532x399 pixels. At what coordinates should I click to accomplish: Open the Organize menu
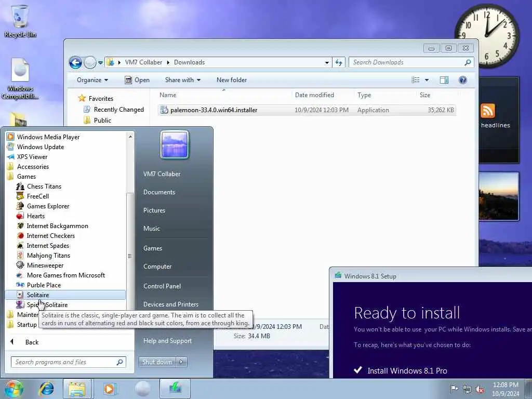coord(92,79)
